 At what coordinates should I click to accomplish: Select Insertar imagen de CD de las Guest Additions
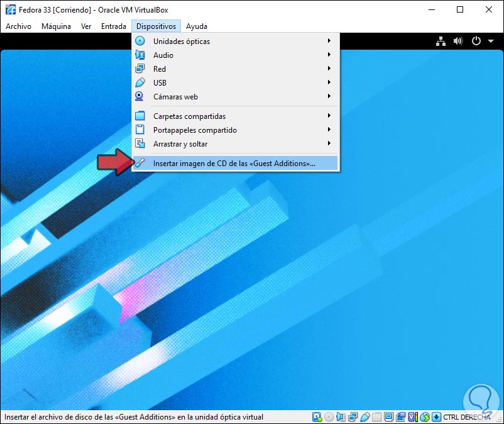pyautogui.click(x=235, y=163)
